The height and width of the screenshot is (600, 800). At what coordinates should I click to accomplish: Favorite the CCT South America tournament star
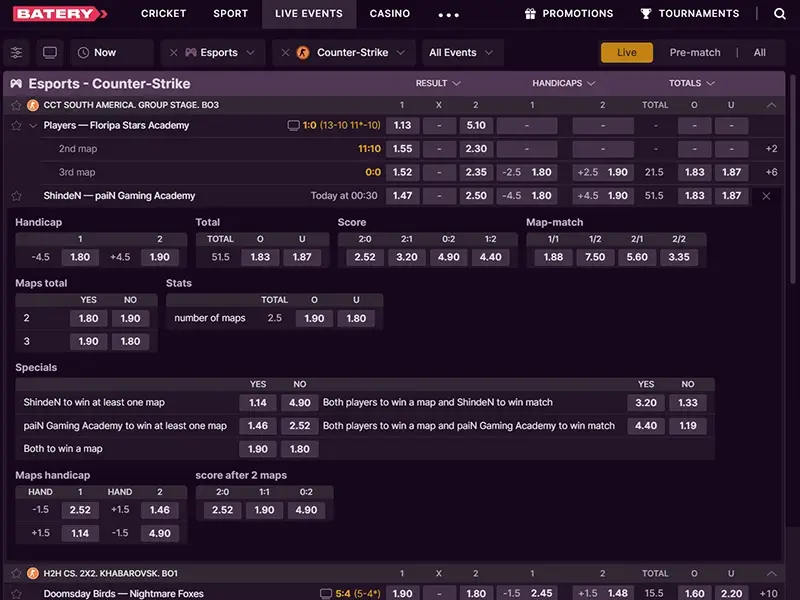pos(16,105)
